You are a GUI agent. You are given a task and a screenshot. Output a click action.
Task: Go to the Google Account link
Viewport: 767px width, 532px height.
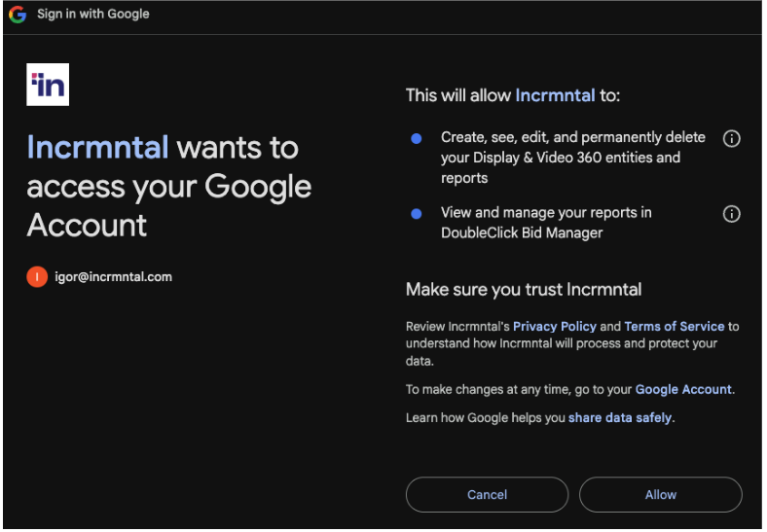pos(682,389)
